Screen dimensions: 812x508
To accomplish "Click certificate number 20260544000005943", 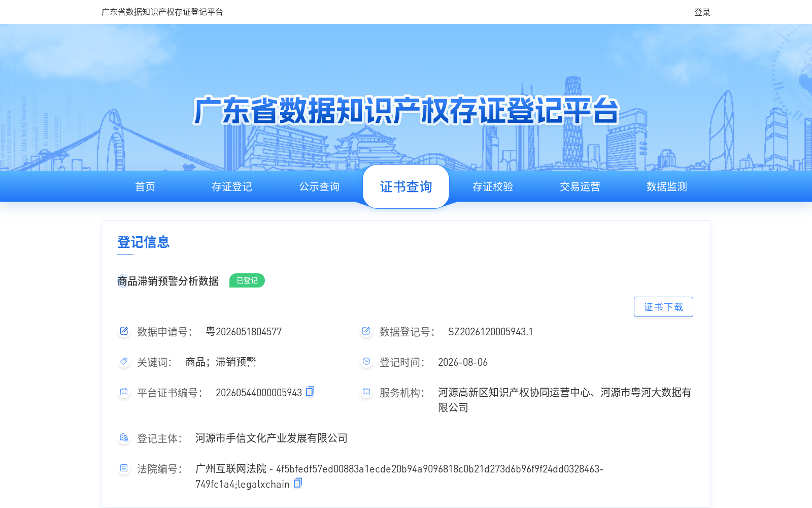I will click(259, 393).
